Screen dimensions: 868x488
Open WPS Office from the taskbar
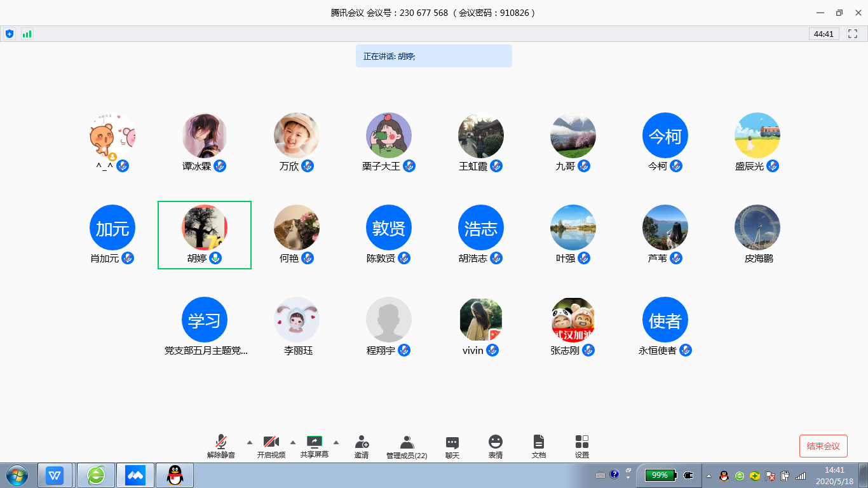click(x=55, y=475)
